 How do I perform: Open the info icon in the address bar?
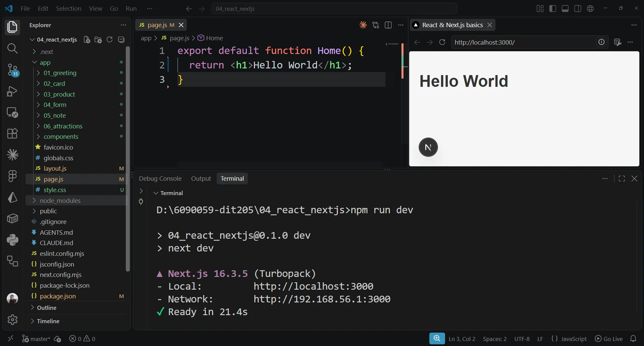[601, 42]
